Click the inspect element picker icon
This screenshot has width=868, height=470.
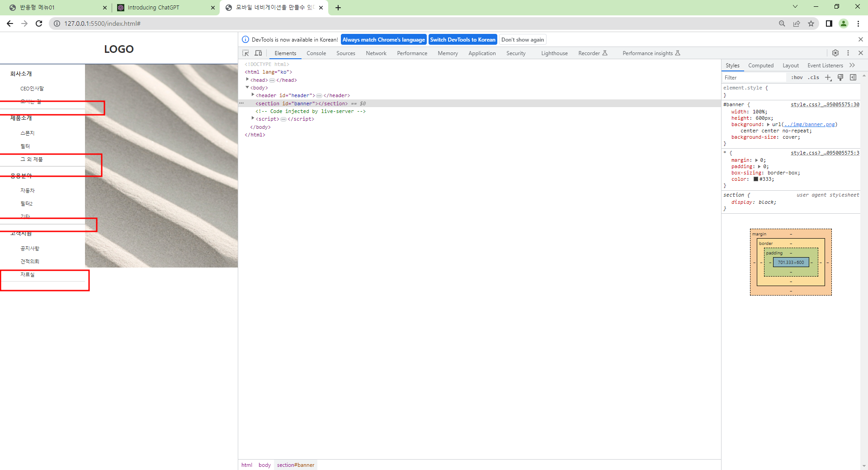pyautogui.click(x=245, y=53)
